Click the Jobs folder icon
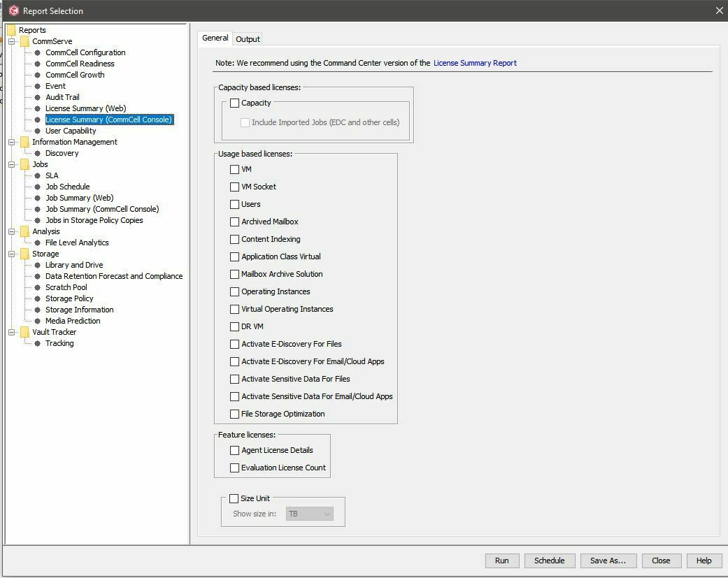The height and width of the screenshot is (578, 728). [25, 164]
